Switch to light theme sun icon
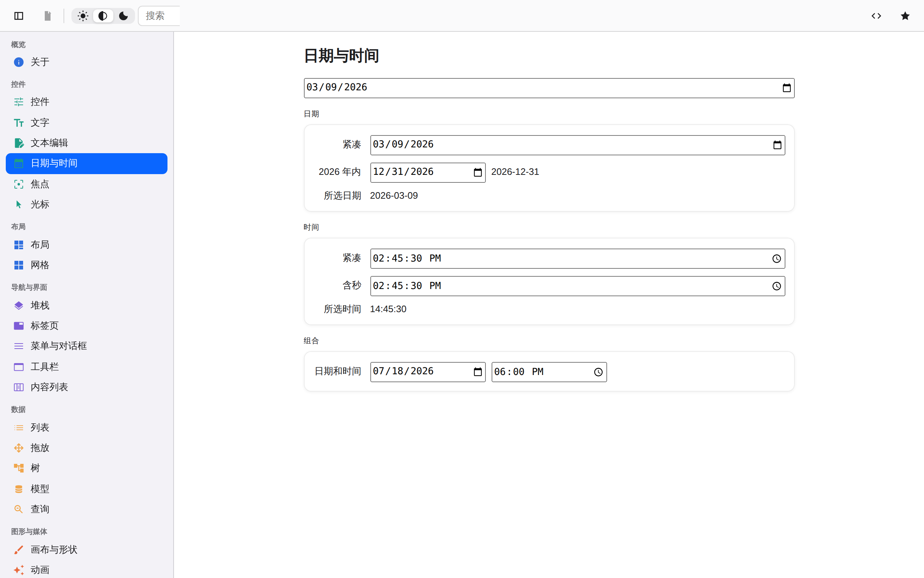The width and height of the screenshot is (924, 578). [82, 16]
